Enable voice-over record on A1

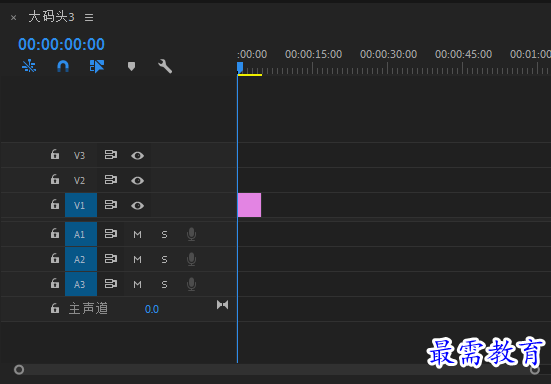(192, 234)
